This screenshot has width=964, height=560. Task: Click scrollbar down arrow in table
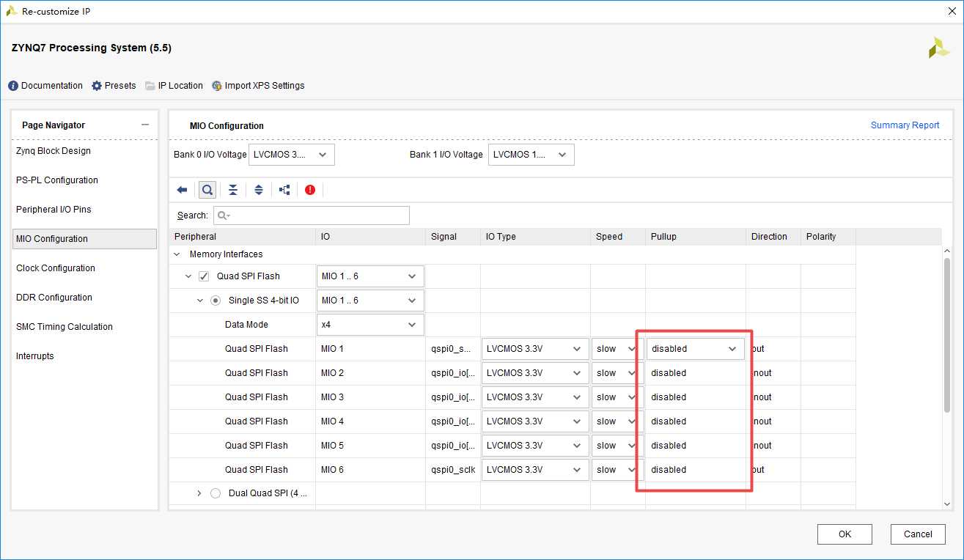[946, 504]
